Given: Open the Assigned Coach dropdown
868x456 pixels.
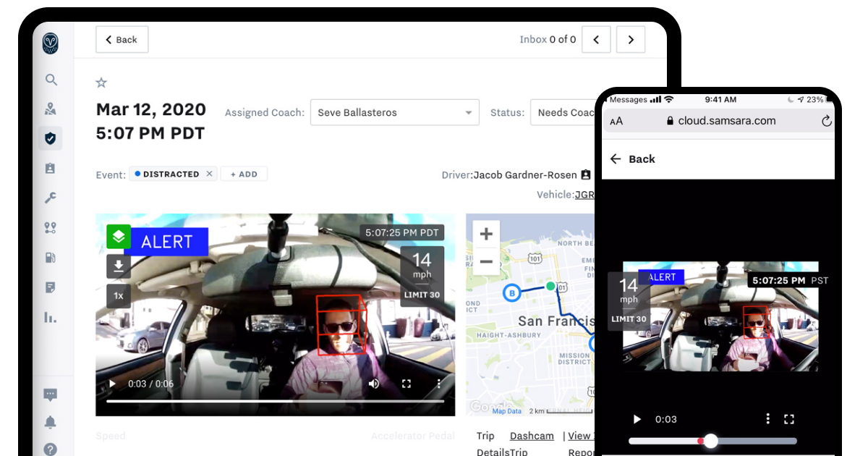Looking at the screenshot, I should pos(395,113).
